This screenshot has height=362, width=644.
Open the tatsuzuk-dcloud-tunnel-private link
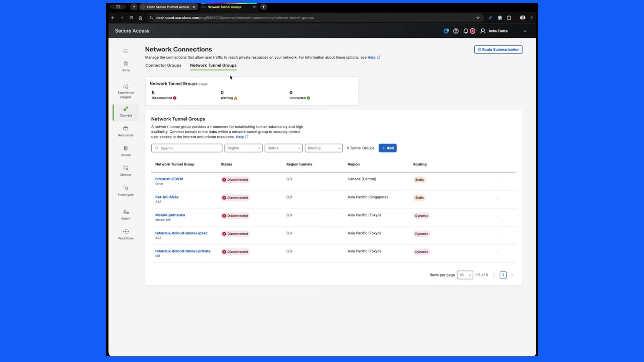(183, 251)
